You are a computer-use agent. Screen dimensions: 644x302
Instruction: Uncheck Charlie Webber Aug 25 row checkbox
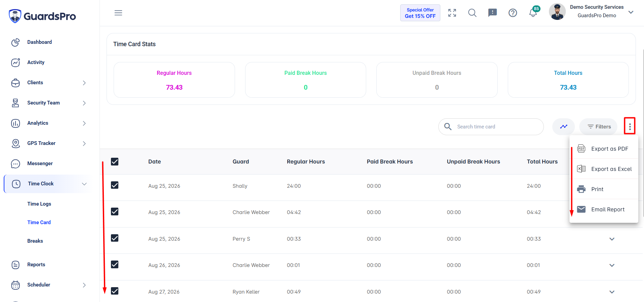pos(115,211)
